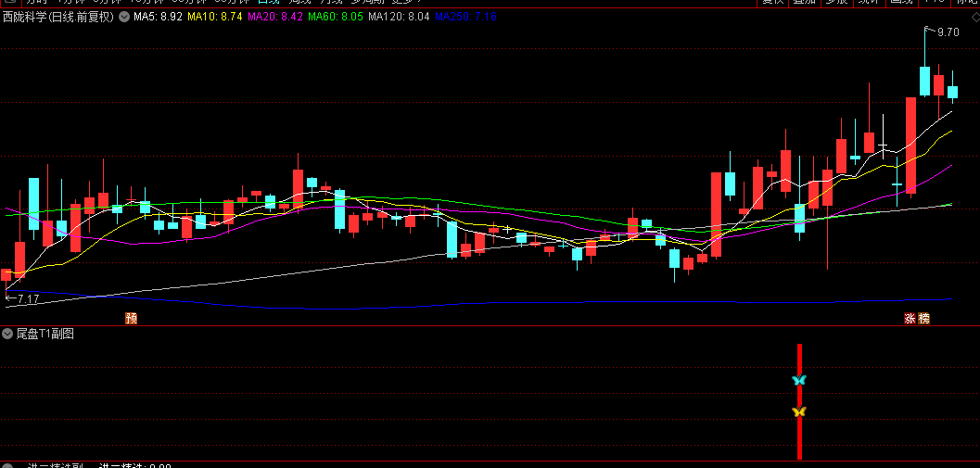Expand the 尾盘T1副图 indicator dropdown
The height and width of the screenshot is (468, 980).
[x=7, y=334]
